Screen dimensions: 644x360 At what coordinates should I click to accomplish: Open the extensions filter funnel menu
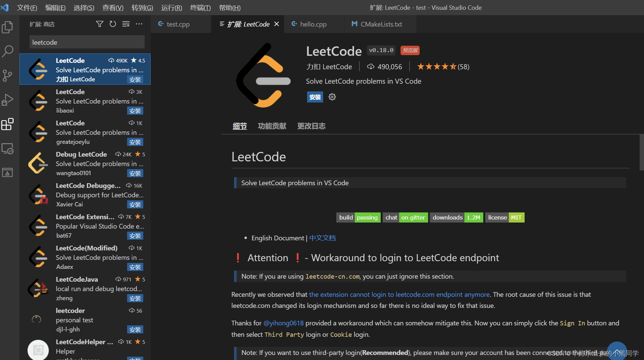click(x=100, y=24)
